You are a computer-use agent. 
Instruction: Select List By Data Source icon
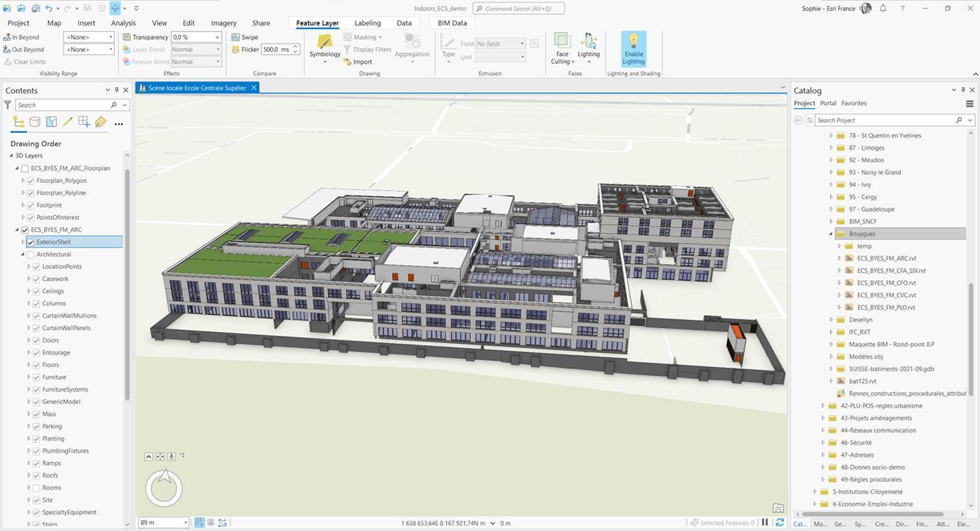[x=35, y=122]
